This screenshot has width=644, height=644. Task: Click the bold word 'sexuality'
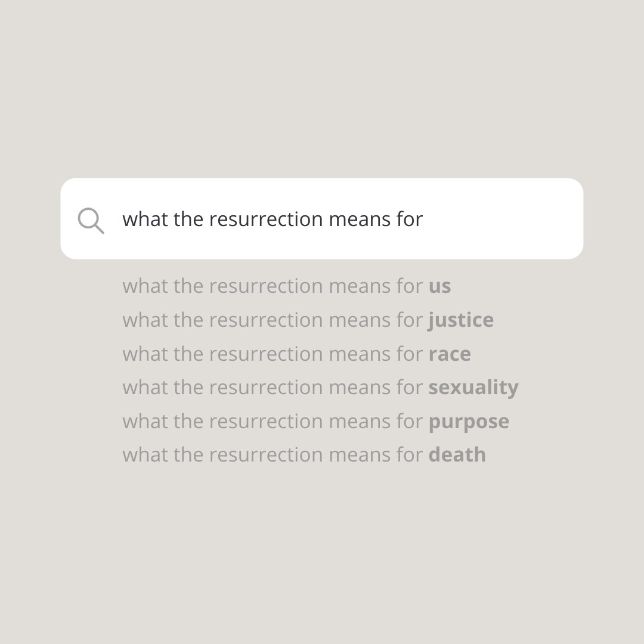473,388
